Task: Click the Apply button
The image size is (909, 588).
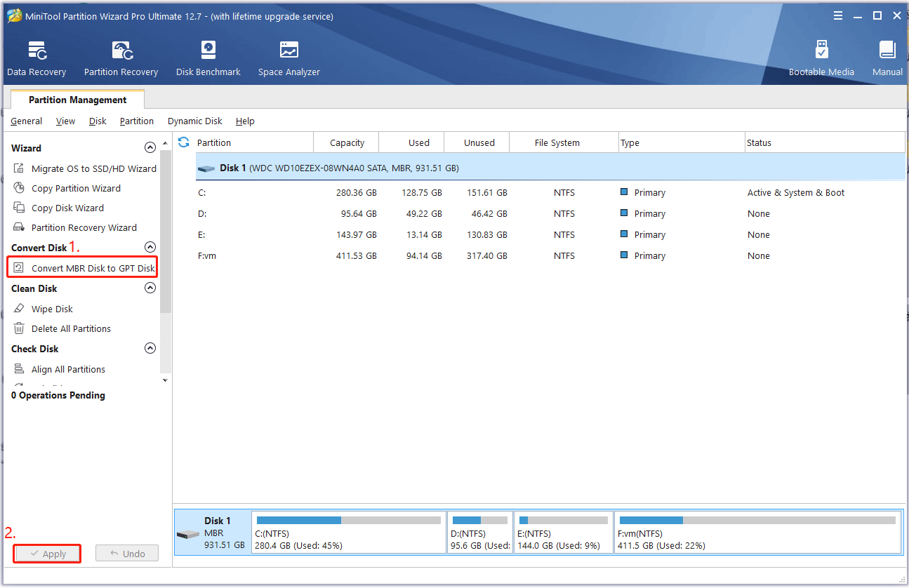Action: (x=47, y=554)
